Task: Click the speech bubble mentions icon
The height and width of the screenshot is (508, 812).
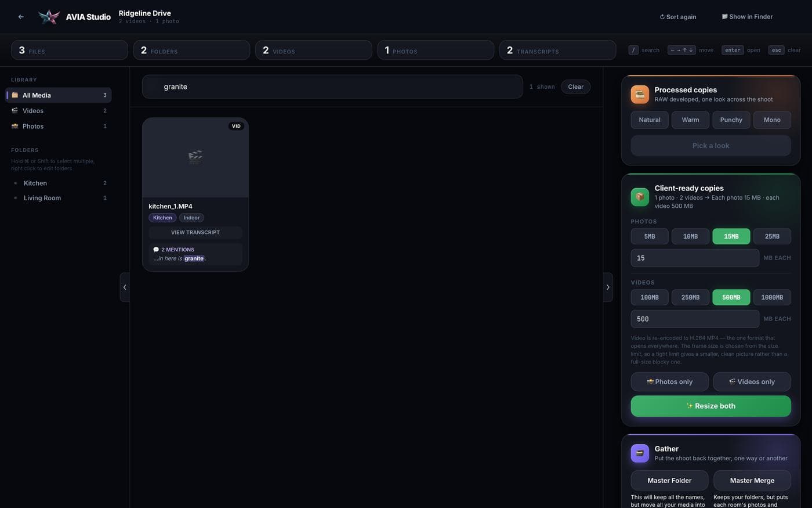Action: tap(156, 250)
